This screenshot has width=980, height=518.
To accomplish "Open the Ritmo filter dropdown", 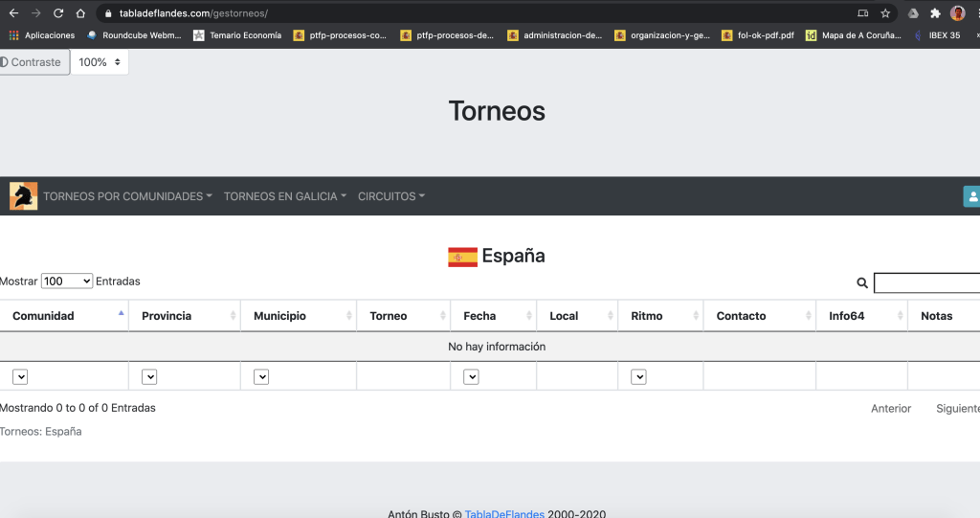I will tap(638, 377).
